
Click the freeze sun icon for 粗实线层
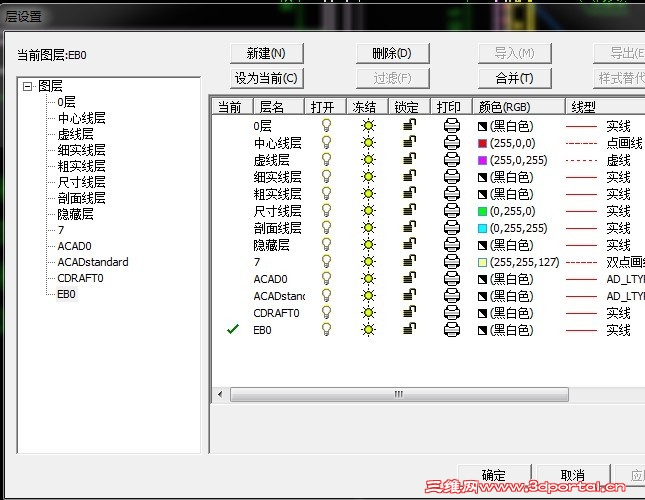pyautogui.click(x=369, y=194)
